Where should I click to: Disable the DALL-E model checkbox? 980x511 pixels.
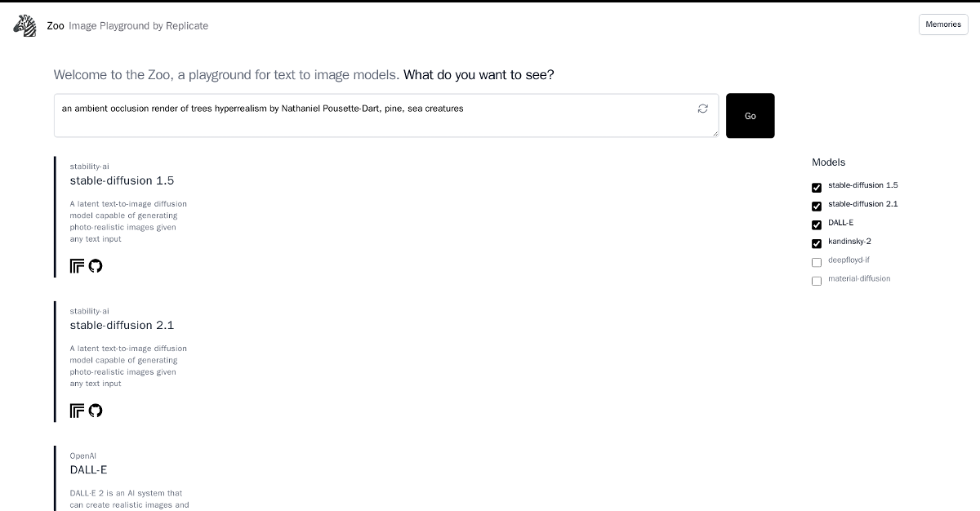pyautogui.click(x=817, y=225)
